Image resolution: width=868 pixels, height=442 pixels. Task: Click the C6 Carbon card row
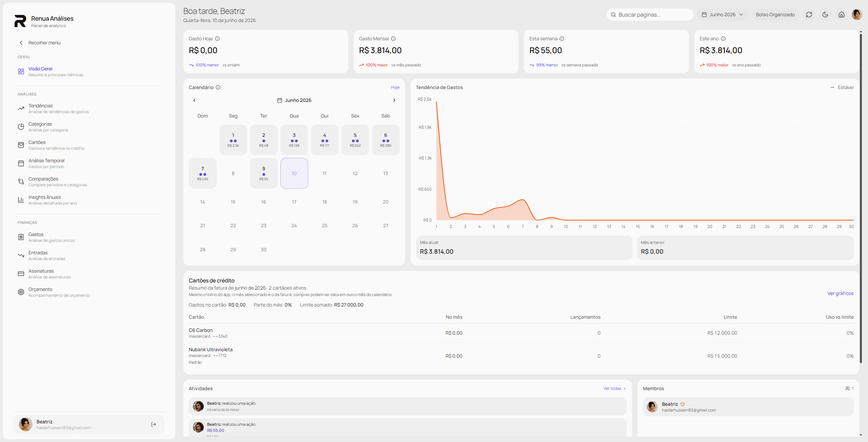(521, 333)
